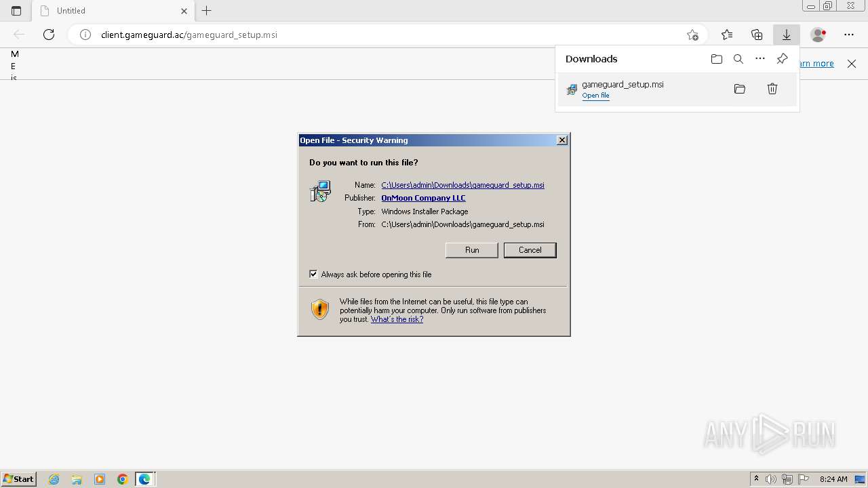Launch media player from taskbar

[x=100, y=479]
